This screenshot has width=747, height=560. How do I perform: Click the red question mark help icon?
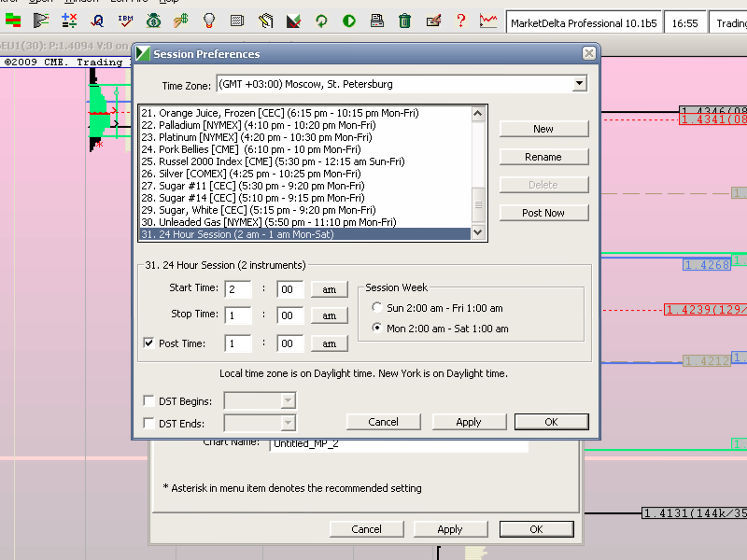pos(460,20)
